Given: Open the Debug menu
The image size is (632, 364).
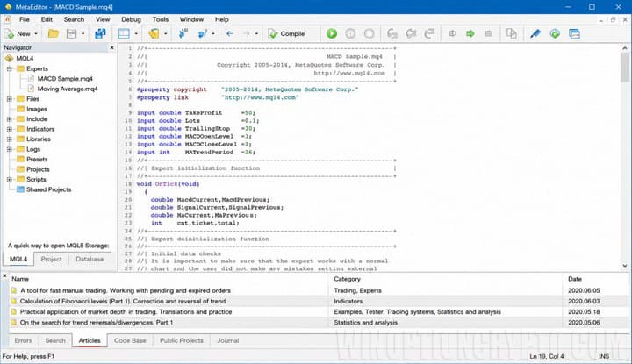Looking at the screenshot, I should [131, 19].
